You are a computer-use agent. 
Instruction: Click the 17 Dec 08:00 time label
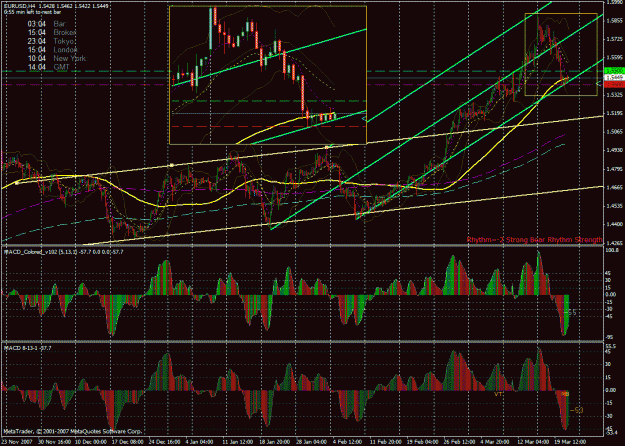click(x=130, y=442)
